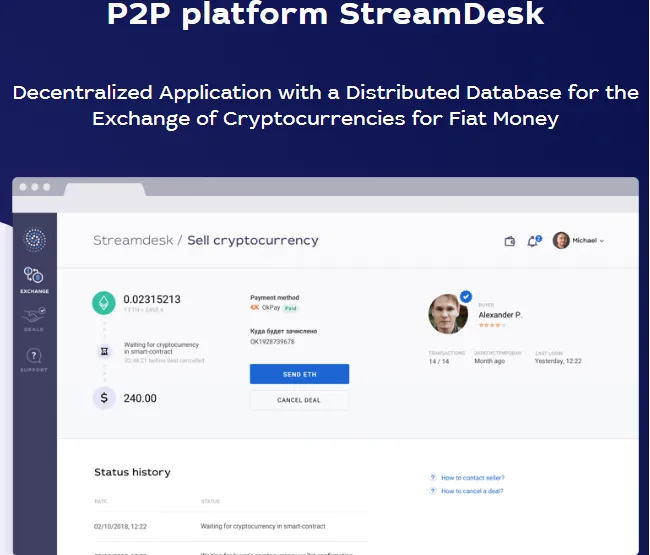Select the mockup browser tab

[105, 189]
